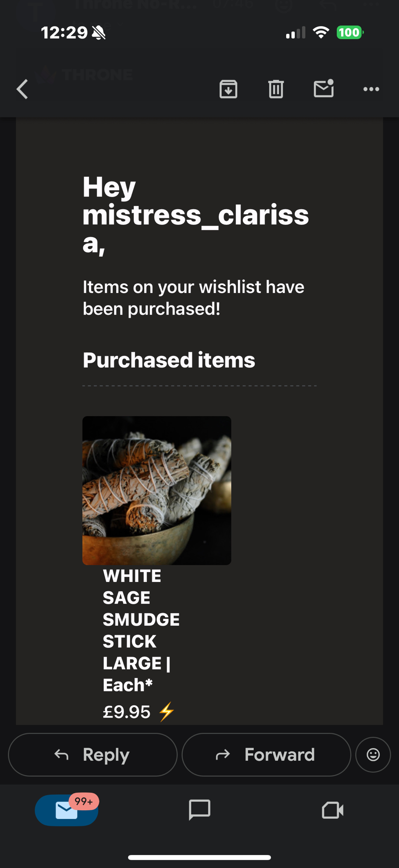Add an emoji reaction to email
The height and width of the screenshot is (868, 399).
point(373,755)
